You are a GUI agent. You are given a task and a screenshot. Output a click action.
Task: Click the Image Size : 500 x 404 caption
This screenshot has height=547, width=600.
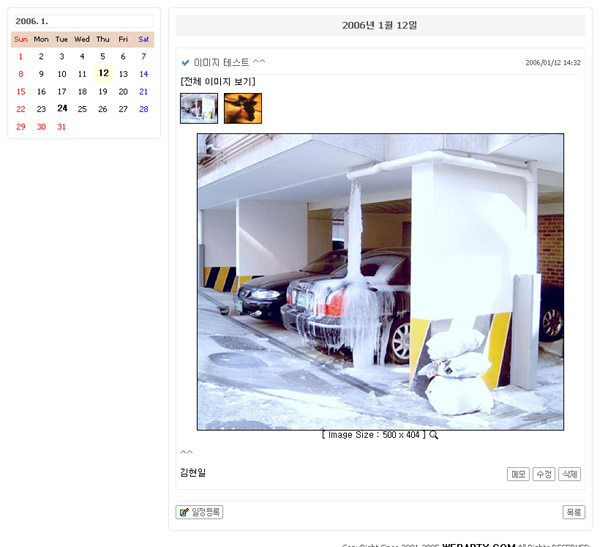click(x=374, y=435)
